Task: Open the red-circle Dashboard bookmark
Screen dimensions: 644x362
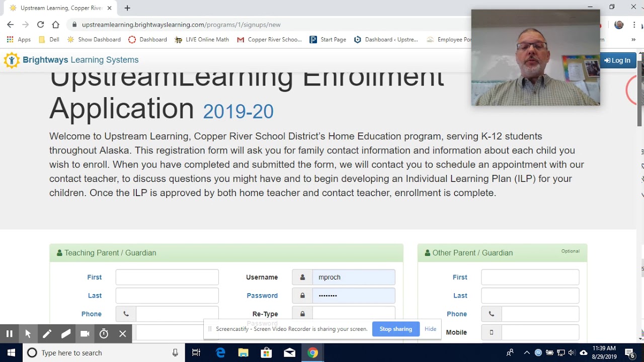Action: (x=147, y=40)
